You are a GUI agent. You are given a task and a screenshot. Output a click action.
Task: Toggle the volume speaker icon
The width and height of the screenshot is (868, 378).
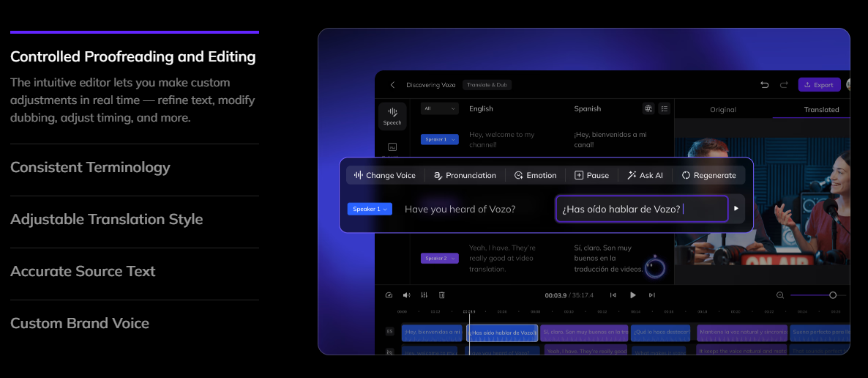tap(406, 295)
